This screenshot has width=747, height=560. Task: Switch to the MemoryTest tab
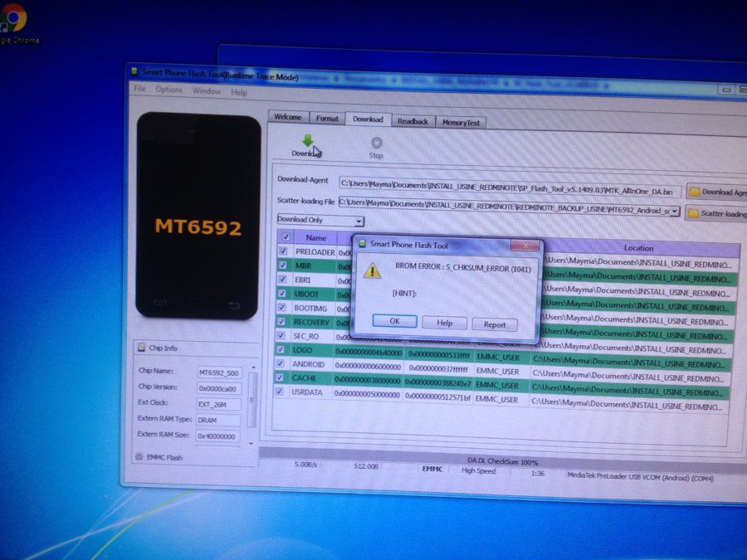click(461, 123)
